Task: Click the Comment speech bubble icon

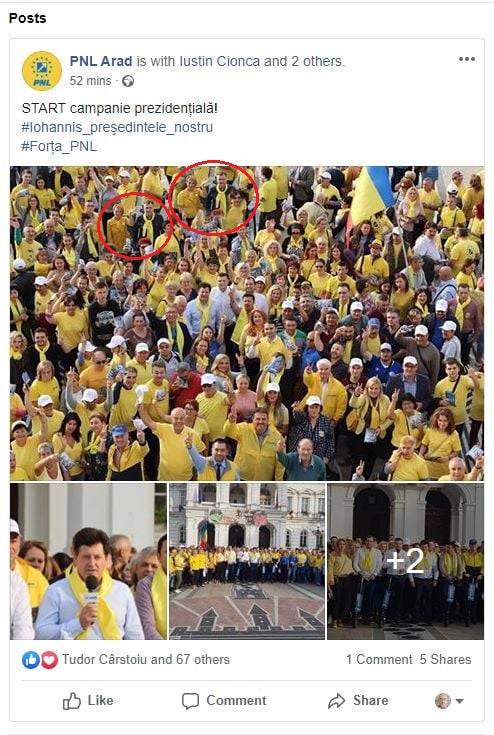Action: tap(190, 701)
